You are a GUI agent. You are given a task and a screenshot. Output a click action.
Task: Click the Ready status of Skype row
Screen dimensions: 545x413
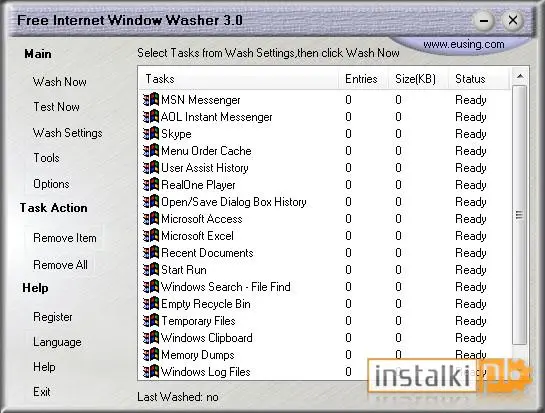(x=471, y=134)
